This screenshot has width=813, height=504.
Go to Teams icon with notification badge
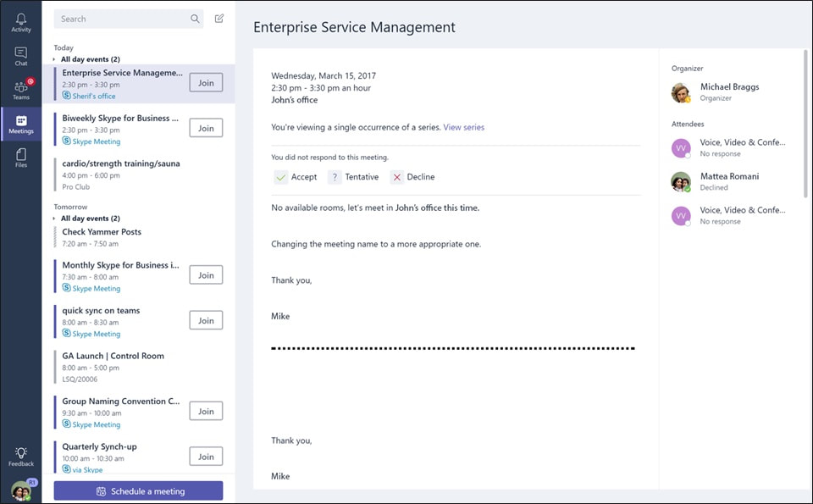coord(20,90)
